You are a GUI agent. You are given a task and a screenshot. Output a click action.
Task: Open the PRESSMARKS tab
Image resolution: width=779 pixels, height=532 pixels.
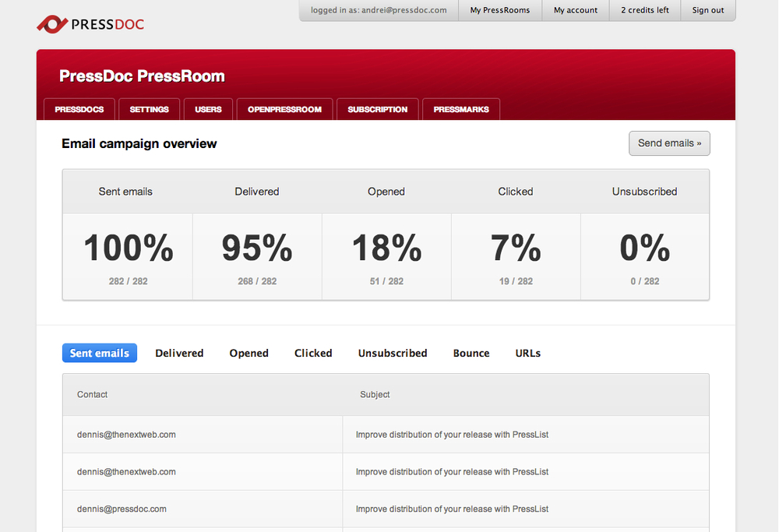tap(461, 110)
